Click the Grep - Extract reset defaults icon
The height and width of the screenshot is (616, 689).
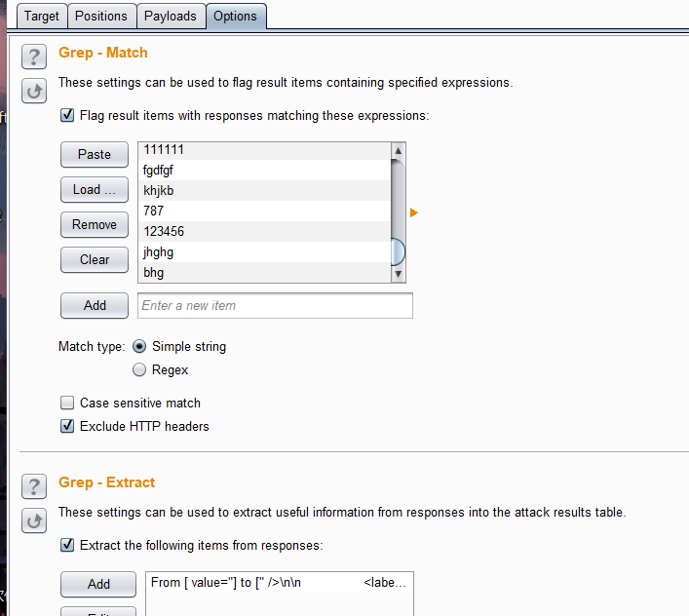coord(34,521)
